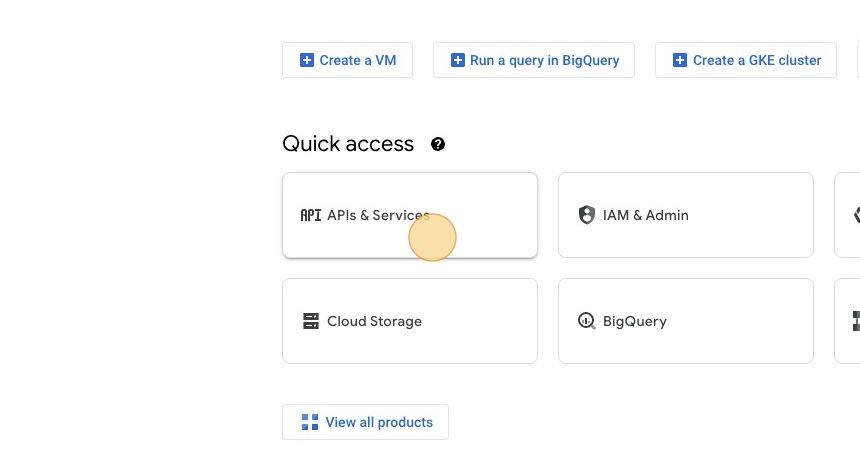The width and height of the screenshot is (860, 470).
Task: Click the plus icon on Create a VM
Action: (307, 60)
